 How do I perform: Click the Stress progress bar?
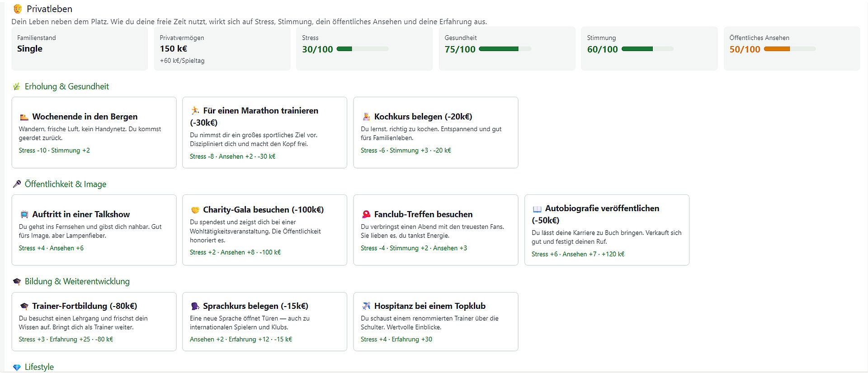click(363, 49)
